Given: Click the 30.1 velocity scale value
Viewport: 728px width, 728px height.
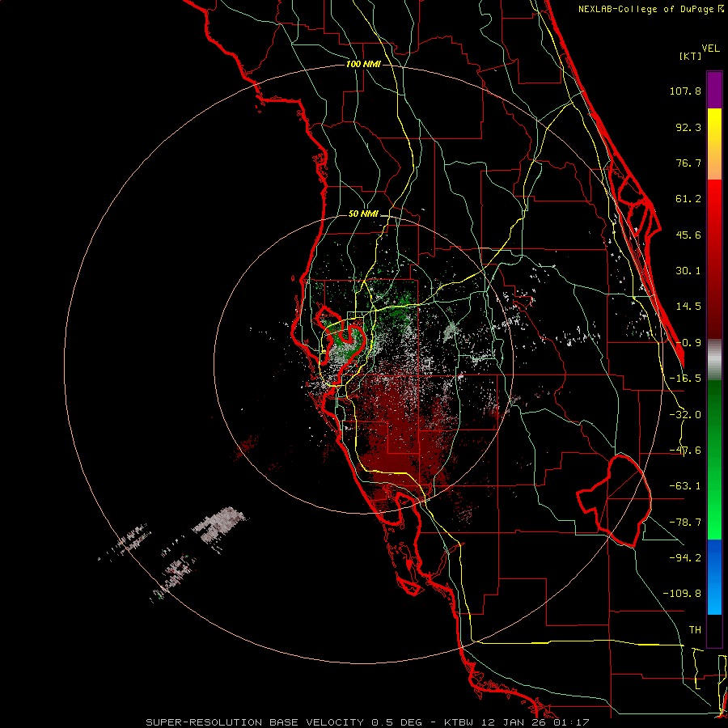Looking at the screenshot, I should point(688,271).
